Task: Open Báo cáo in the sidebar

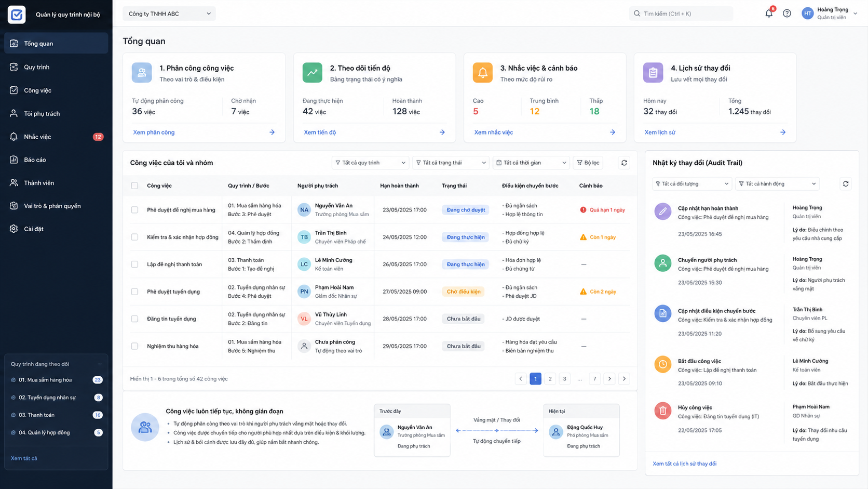Action: coord(56,160)
